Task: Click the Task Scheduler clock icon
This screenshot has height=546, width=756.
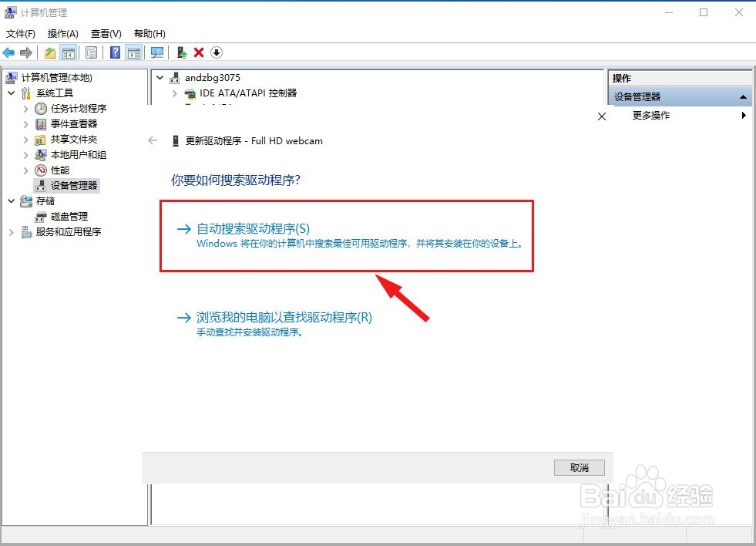Action: point(41,109)
